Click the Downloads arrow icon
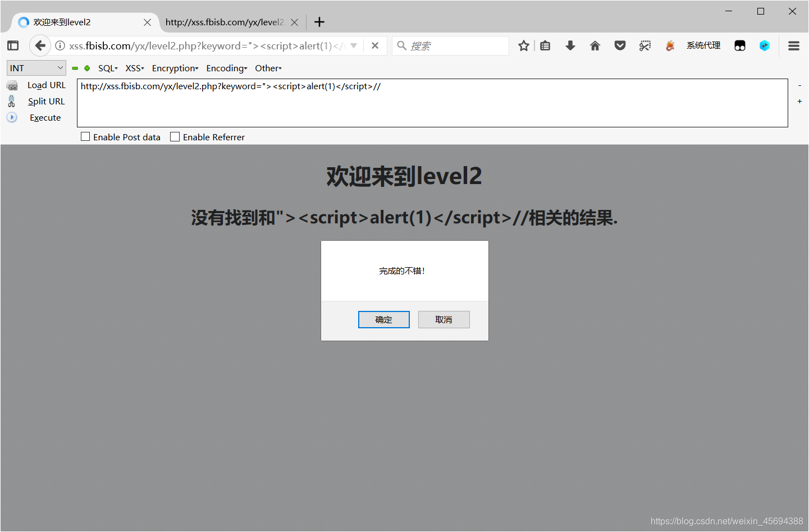The image size is (809, 532). pos(570,45)
